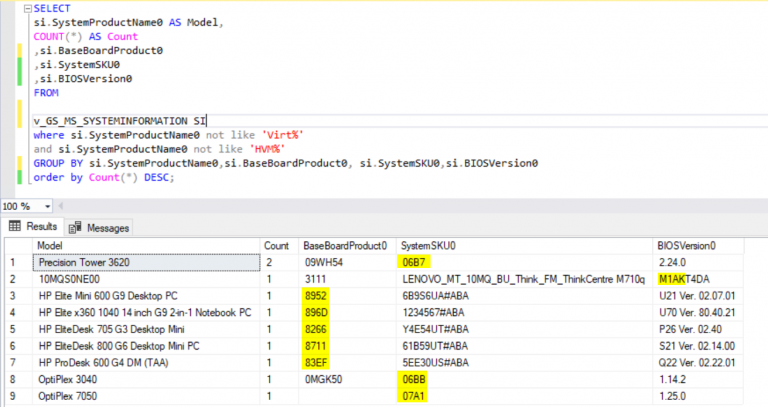
Task: Select HP EliteDesk 800 G6 Desktop Mini PC
Action: pos(146,346)
